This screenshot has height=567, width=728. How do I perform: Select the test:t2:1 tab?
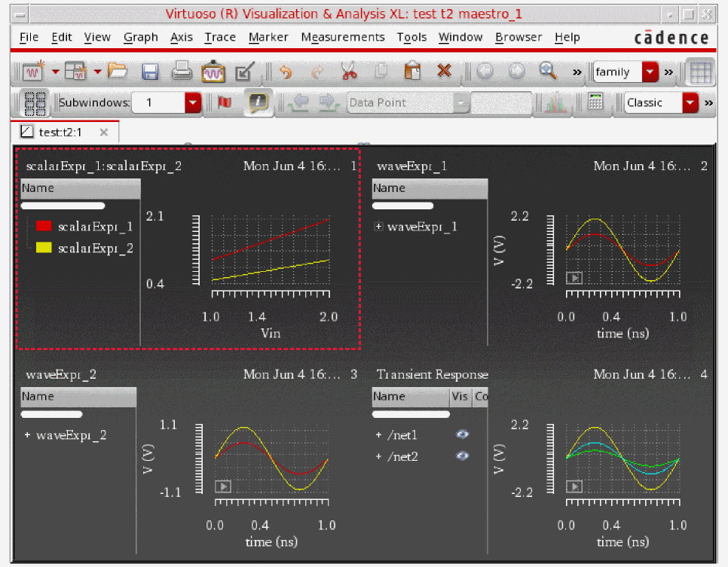59,133
